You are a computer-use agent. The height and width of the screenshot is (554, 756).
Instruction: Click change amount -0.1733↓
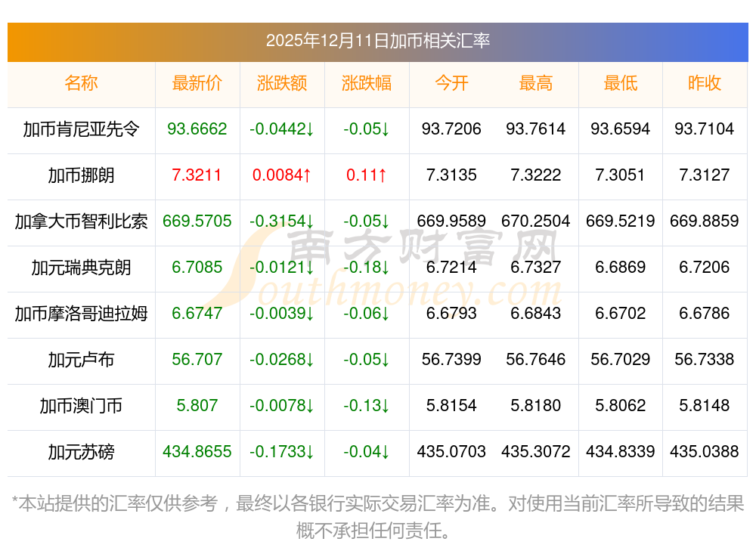282,451
